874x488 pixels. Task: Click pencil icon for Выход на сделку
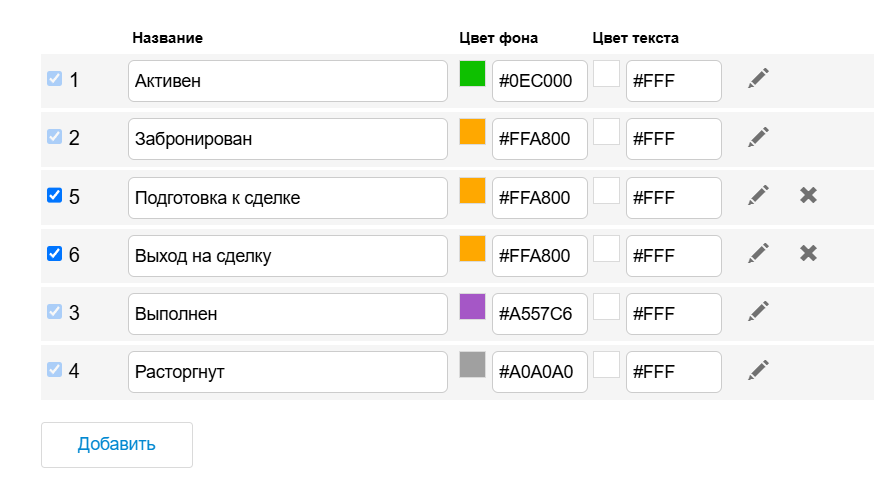point(759,253)
